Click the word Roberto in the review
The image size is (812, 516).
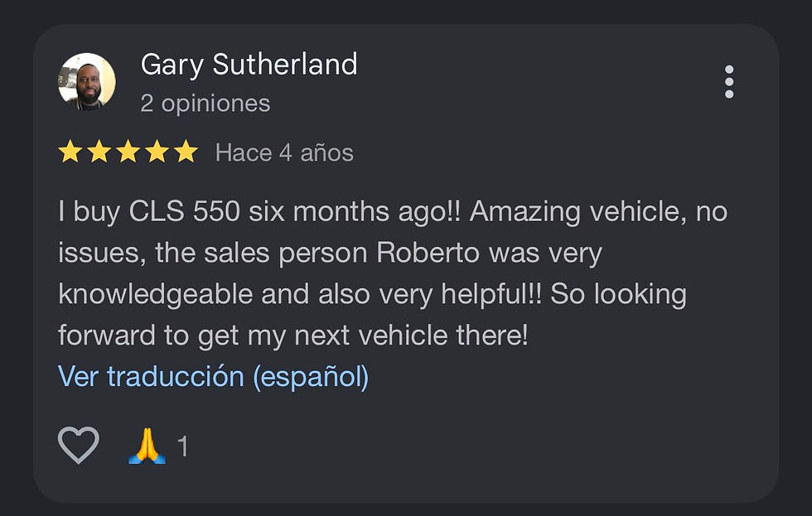tap(428, 253)
